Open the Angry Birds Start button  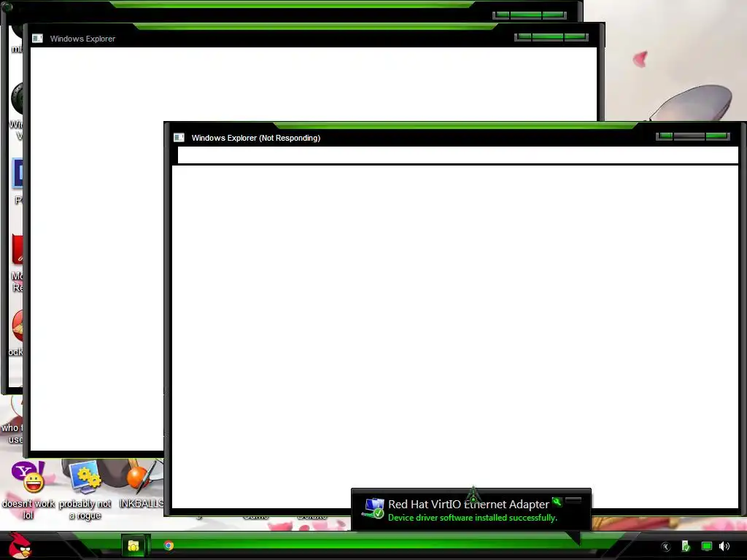click(20, 545)
